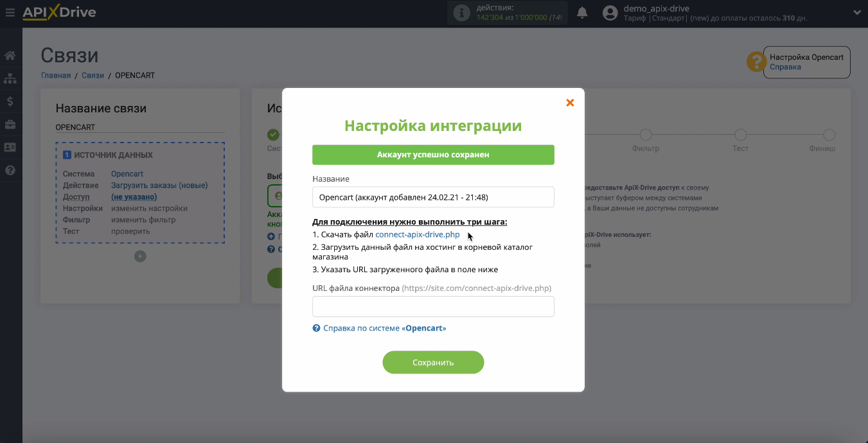Click the Настройка интеграции dialog title
Viewport: 868px width, 443px height.
point(433,125)
